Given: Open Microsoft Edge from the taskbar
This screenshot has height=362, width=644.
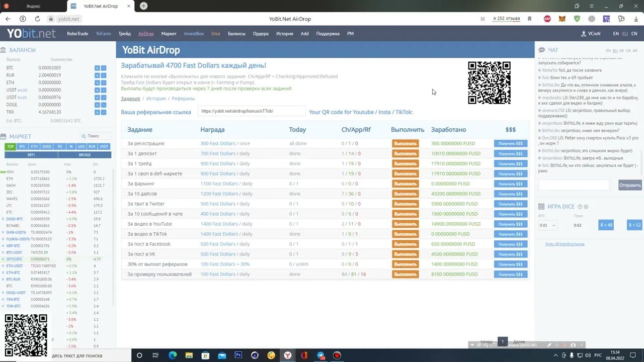Looking at the screenshot, I should click(x=173, y=355).
